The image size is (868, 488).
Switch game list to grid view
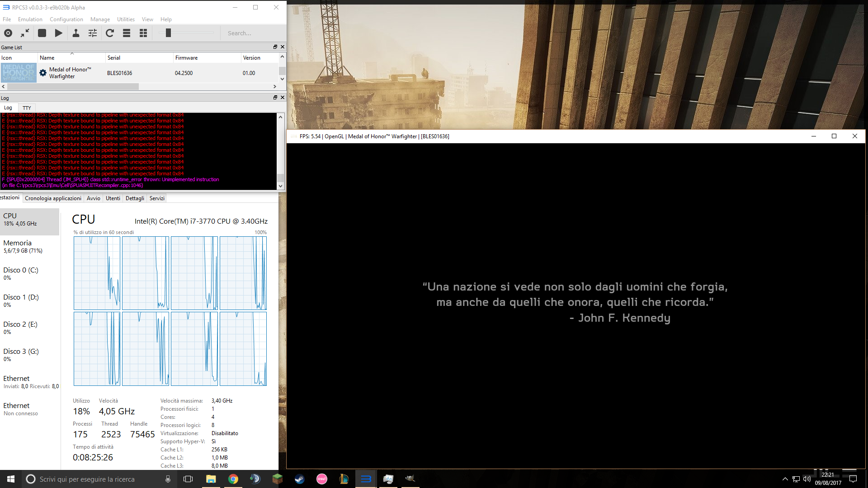click(143, 33)
